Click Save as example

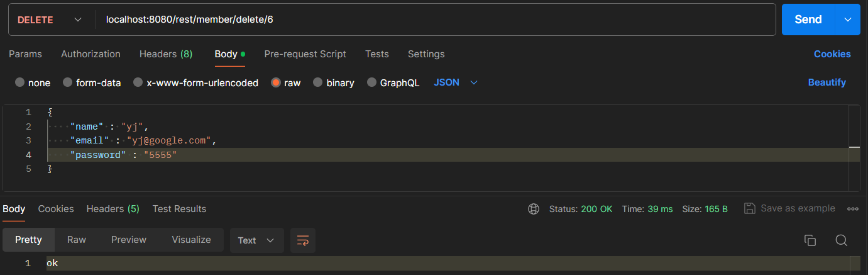(x=798, y=208)
